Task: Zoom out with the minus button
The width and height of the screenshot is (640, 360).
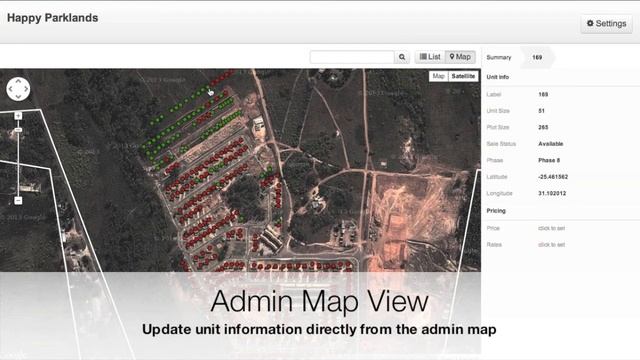Action: click(18, 200)
